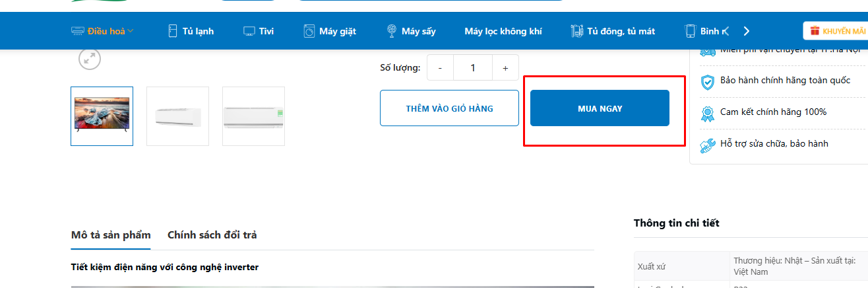Click Hỗ trợ sửa chữa, bảo hành text
The image size is (868, 288).
[774, 143]
